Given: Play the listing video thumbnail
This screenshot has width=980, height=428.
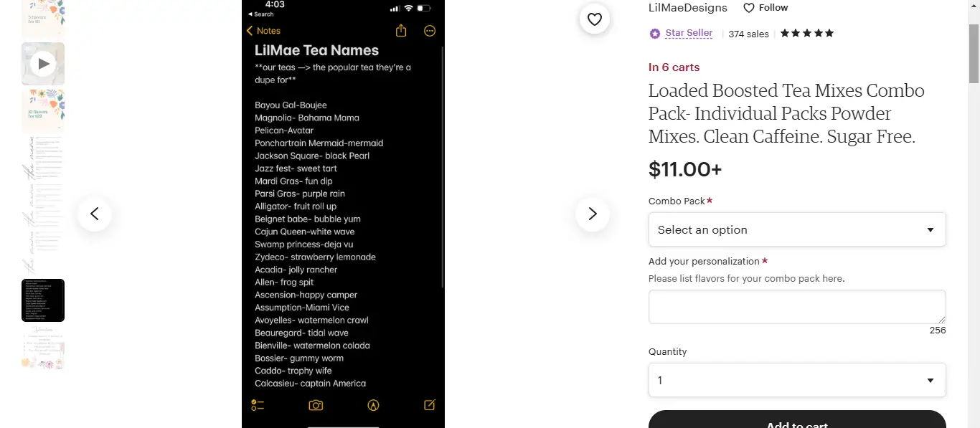Looking at the screenshot, I should pyautogui.click(x=42, y=63).
